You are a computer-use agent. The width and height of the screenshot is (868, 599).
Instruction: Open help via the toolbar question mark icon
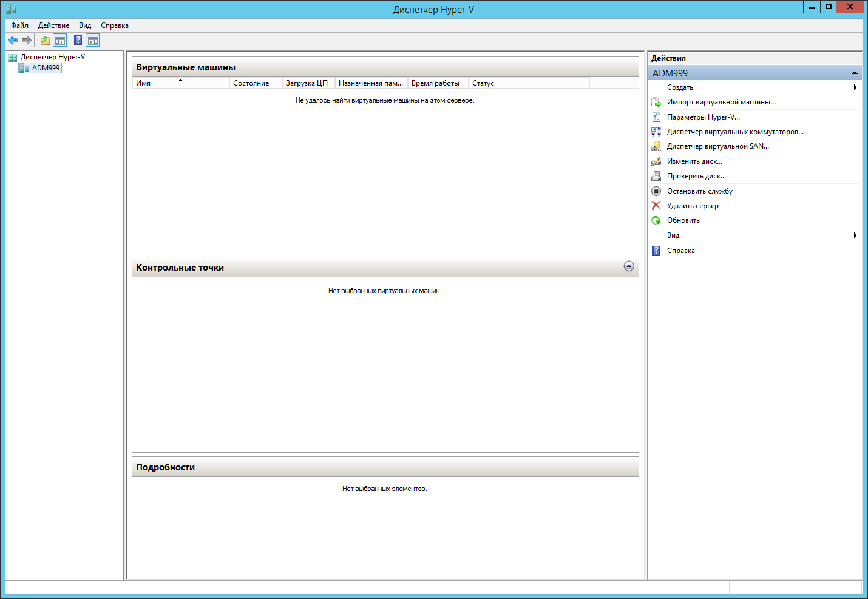pos(78,41)
